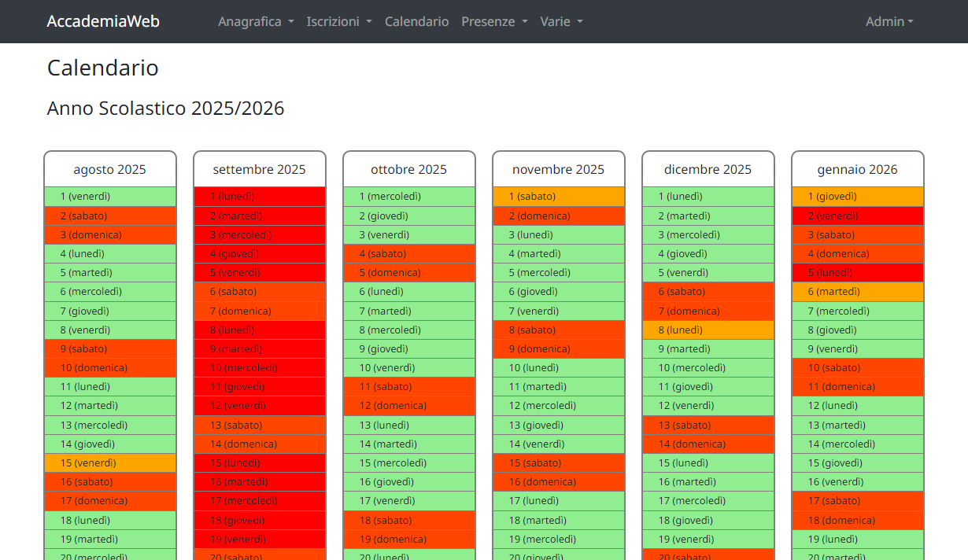968x560 pixels.
Task: Open the Presenze dropdown menu
Action: click(494, 21)
